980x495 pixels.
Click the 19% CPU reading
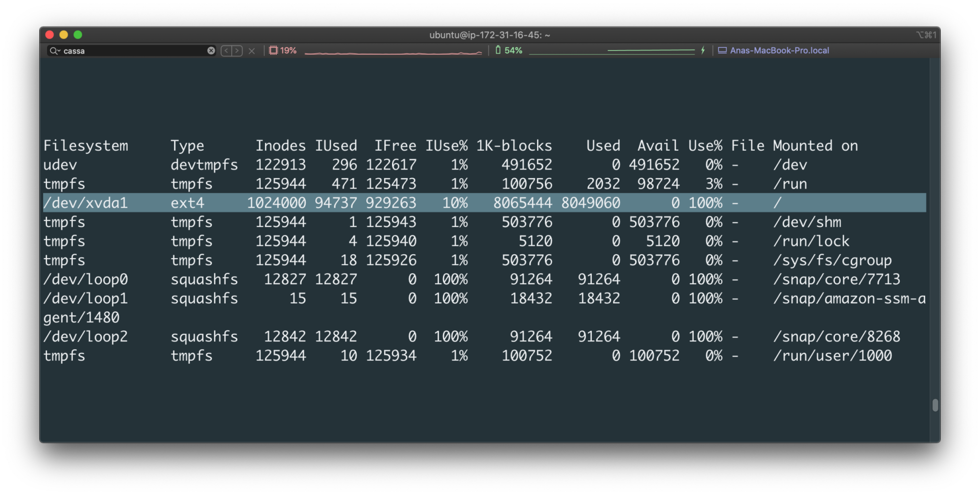pos(289,50)
